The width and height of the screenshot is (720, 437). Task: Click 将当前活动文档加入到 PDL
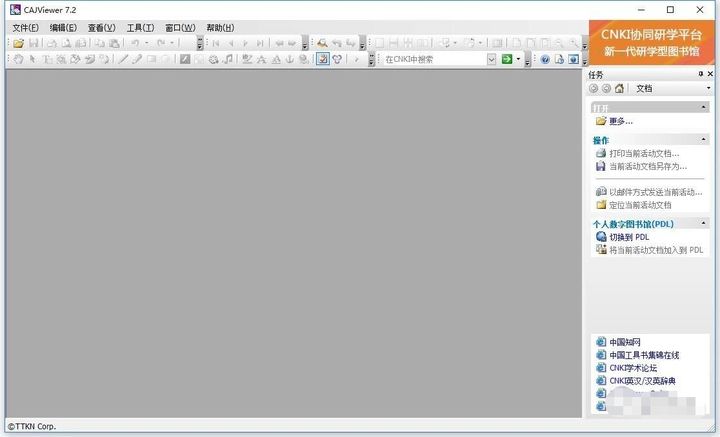tap(656, 250)
